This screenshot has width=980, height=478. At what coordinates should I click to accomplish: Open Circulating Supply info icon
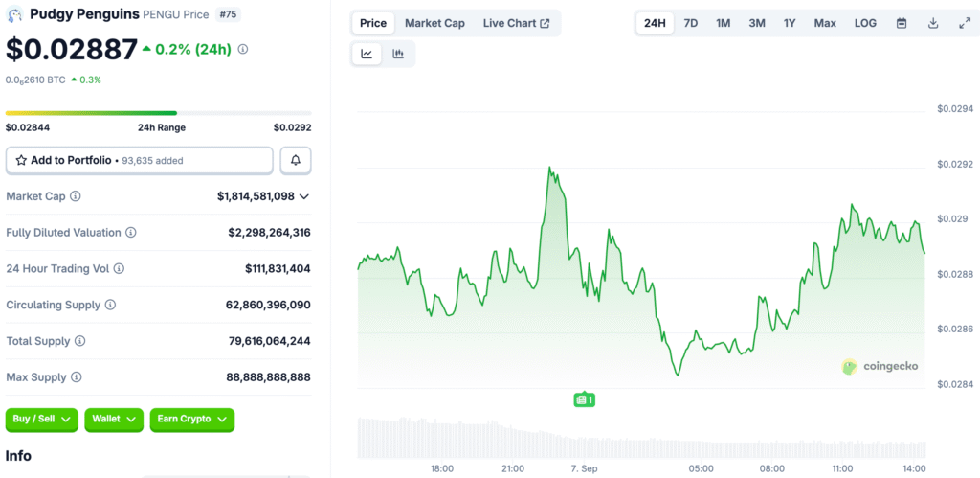coord(110,306)
